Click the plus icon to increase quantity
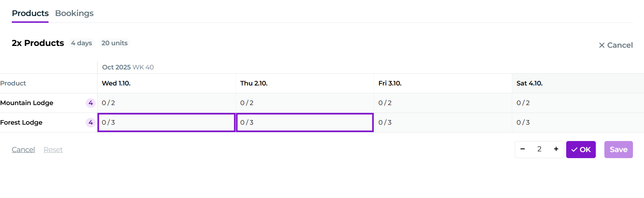The height and width of the screenshot is (198, 644). pyautogui.click(x=556, y=149)
